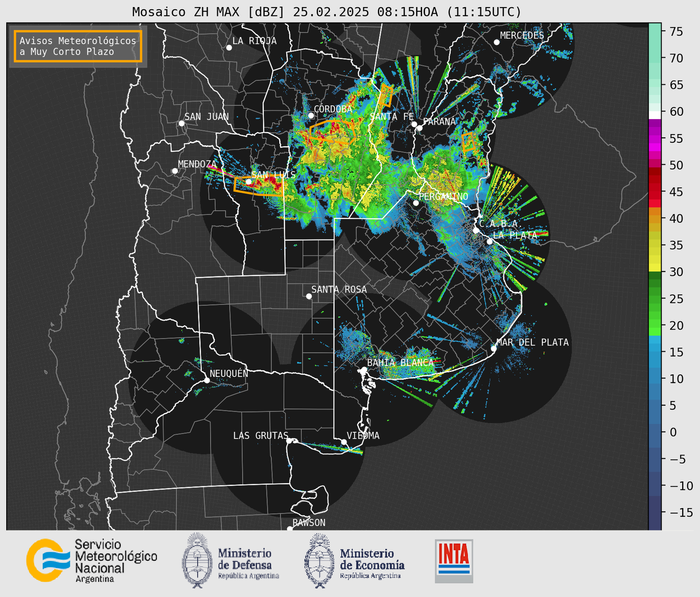Click the 60 dBZ white band on color scale
This screenshot has width=700, height=597.
tap(655, 115)
